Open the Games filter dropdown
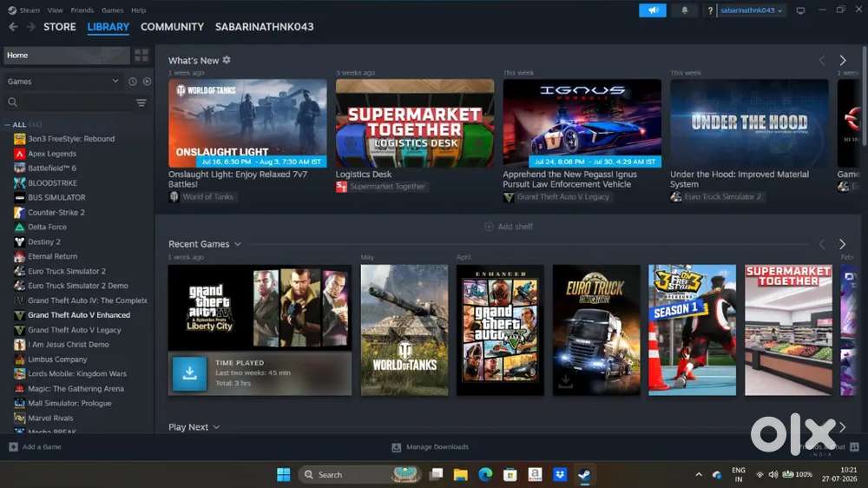 click(62, 82)
